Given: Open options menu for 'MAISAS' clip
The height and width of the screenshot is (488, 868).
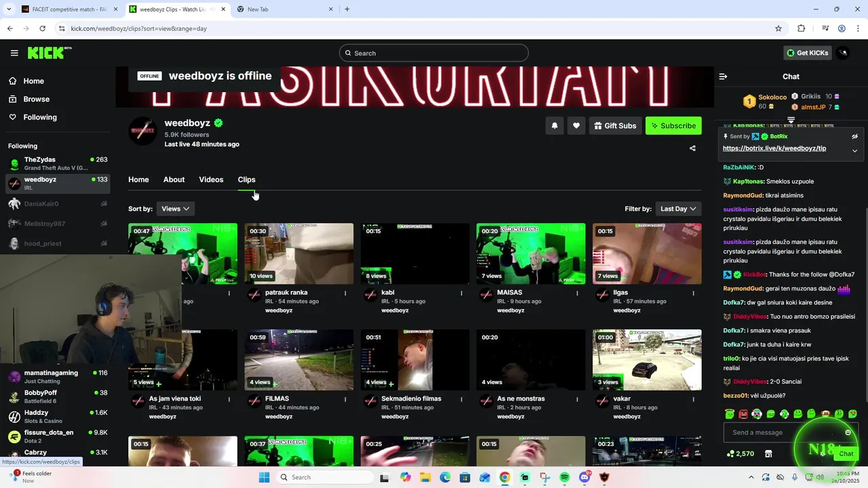Looking at the screenshot, I should tap(577, 293).
